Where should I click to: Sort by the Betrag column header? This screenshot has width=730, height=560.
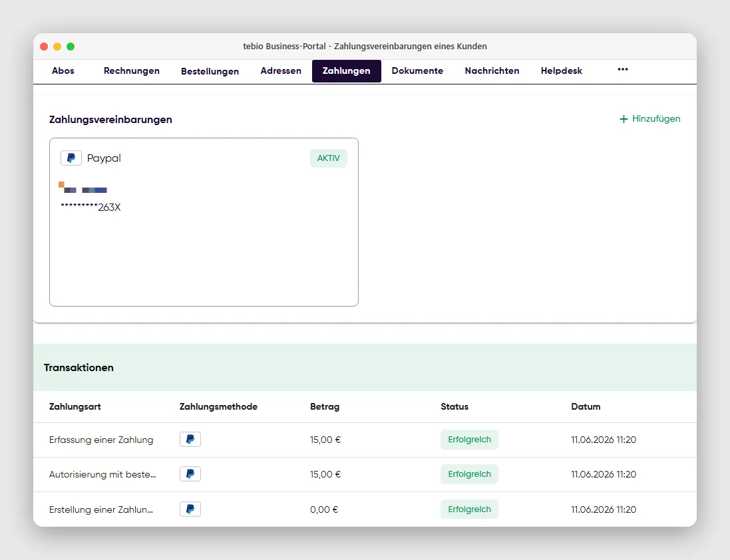coord(325,406)
